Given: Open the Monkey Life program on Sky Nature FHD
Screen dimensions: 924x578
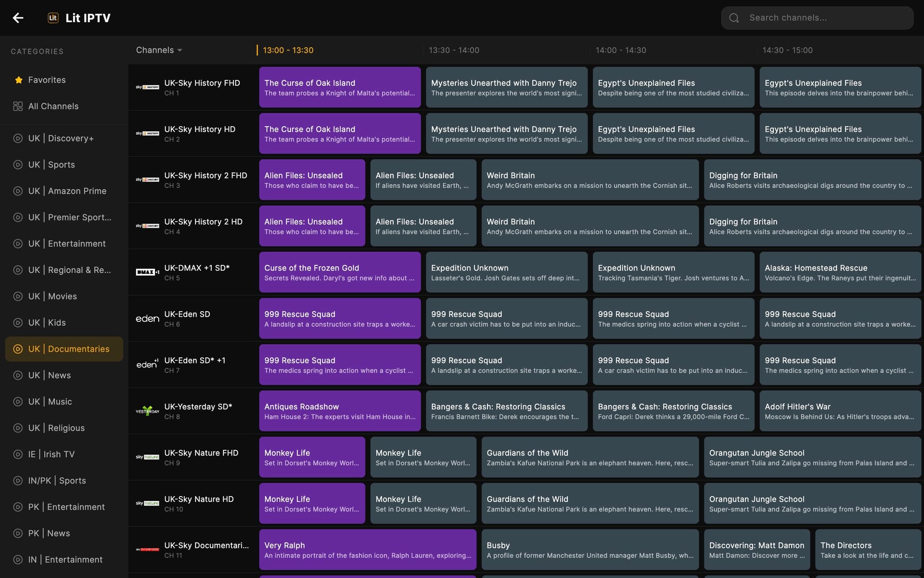Looking at the screenshot, I should [x=312, y=457].
